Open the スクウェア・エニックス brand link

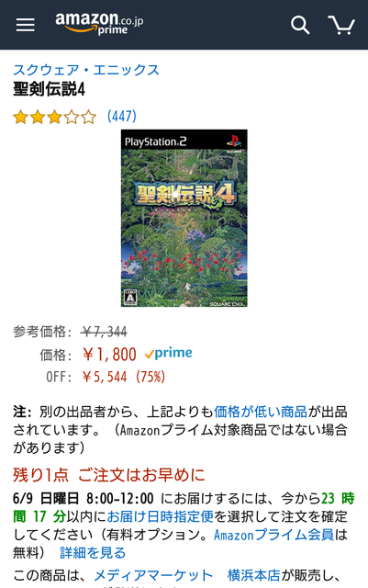point(86,70)
